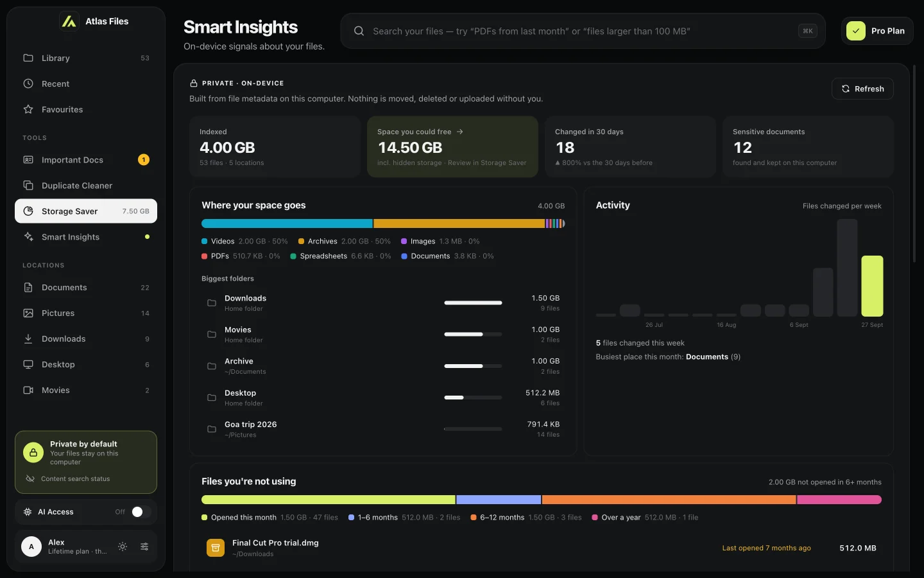This screenshot has width=924, height=578.
Task: Open the Important Docs tool
Action: click(86, 160)
